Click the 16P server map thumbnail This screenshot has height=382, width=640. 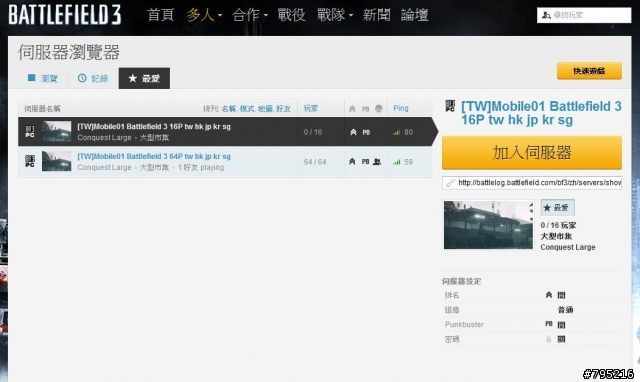pos(57,131)
